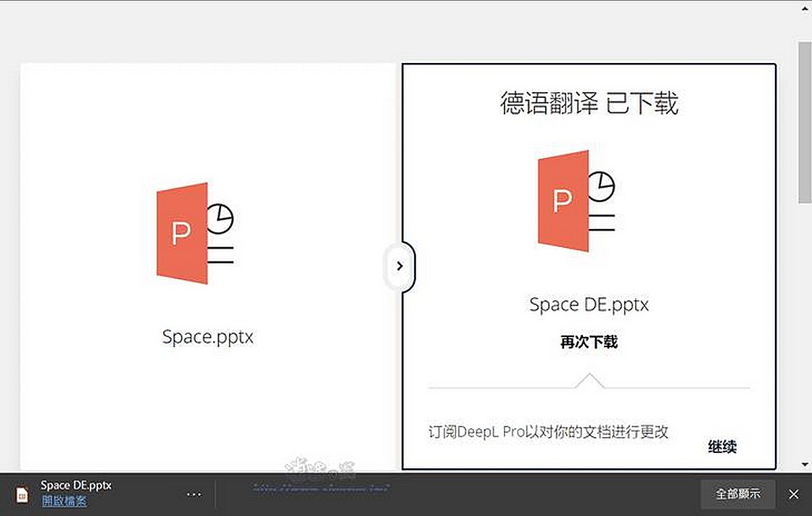Close the download bar with X
Screen dimensions: 812x516
click(x=793, y=494)
